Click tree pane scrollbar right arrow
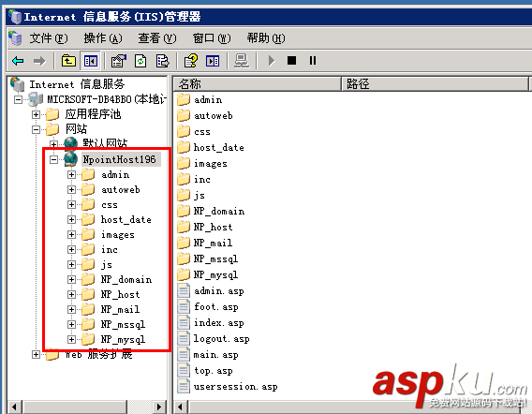 coord(159,407)
